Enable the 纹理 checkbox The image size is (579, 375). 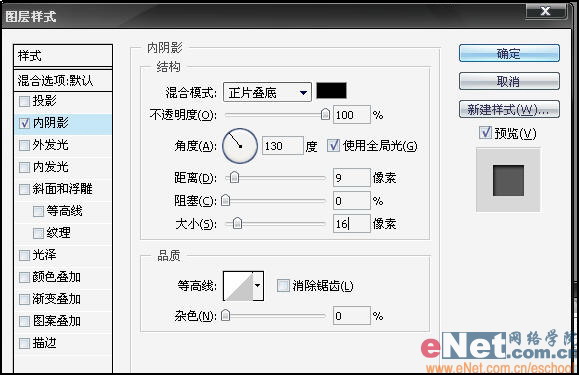(x=38, y=233)
